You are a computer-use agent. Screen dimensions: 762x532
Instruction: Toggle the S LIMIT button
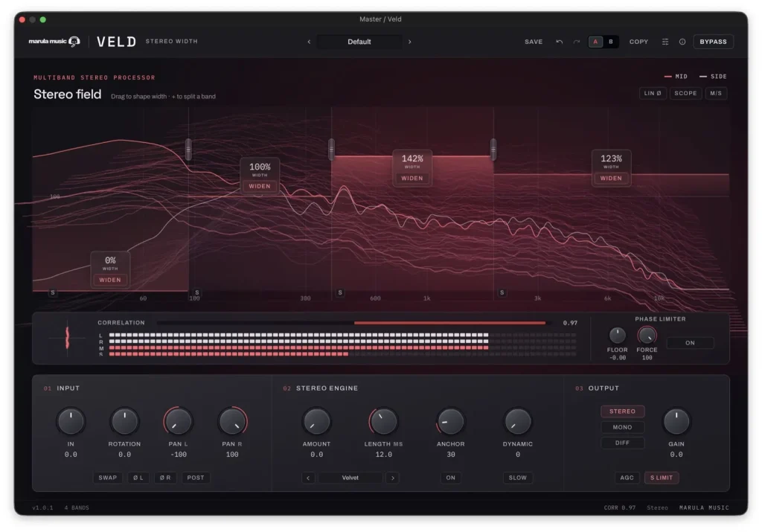pos(662,478)
